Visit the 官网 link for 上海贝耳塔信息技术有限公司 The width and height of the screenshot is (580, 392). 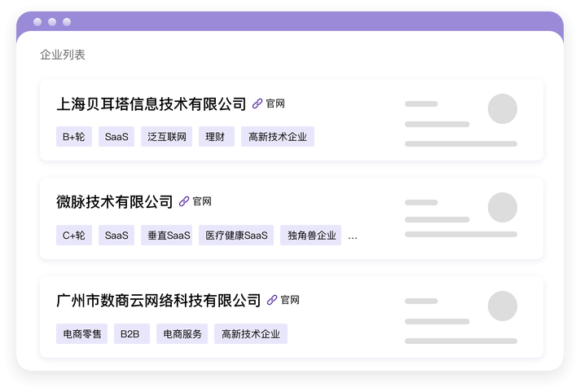275,104
